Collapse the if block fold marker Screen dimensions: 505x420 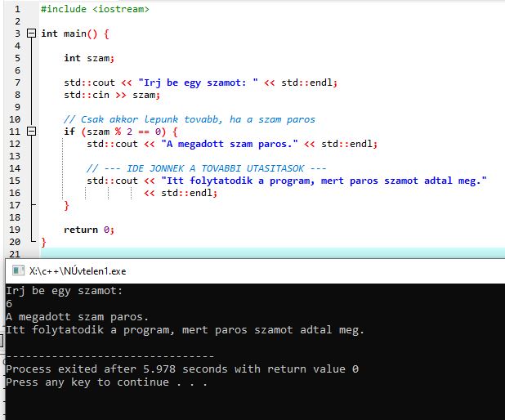tap(31, 131)
